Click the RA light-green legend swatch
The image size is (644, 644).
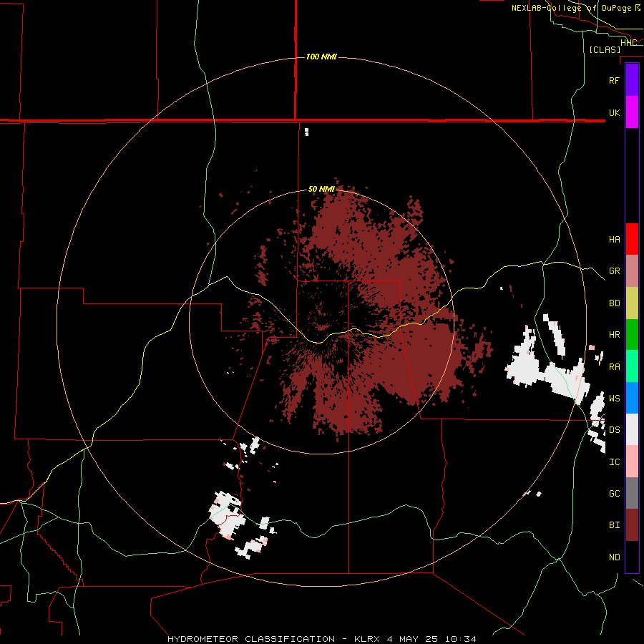tap(632, 366)
